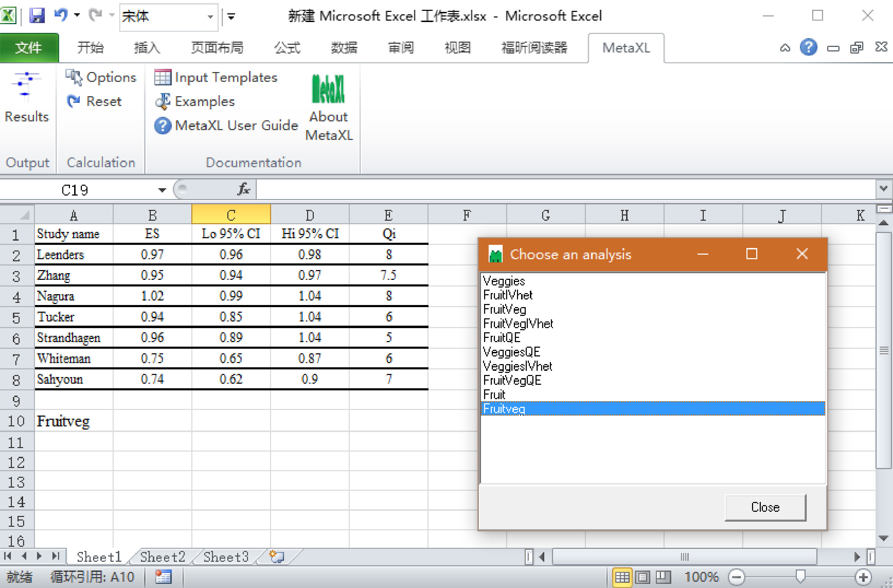
Task: Click cell E3 showing 7.5
Action: 388,275
